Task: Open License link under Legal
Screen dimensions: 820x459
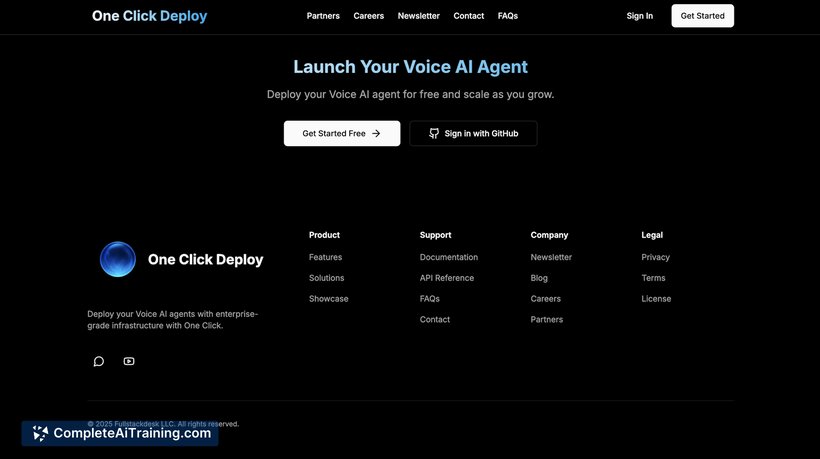Action: tap(656, 299)
